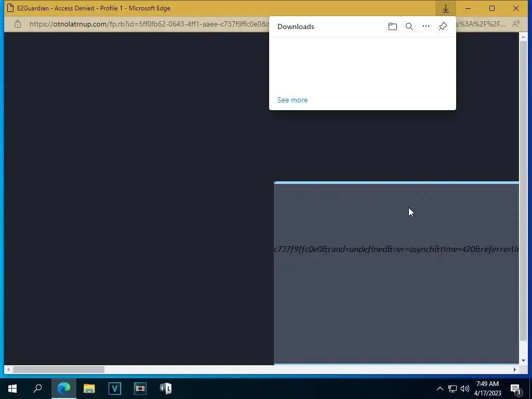Image resolution: width=532 pixels, height=399 pixels.
Task: Open the film strip app on the taskbar
Action: [x=140, y=388]
